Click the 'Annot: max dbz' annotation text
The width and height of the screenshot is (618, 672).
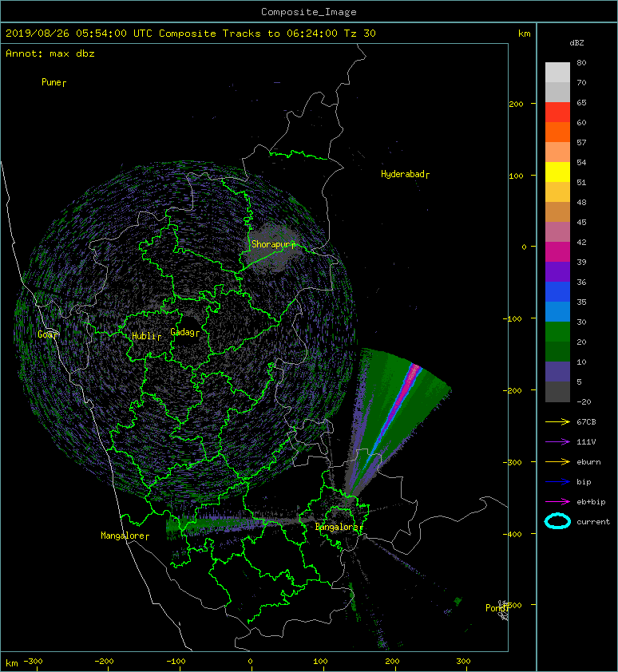(50, 53)
